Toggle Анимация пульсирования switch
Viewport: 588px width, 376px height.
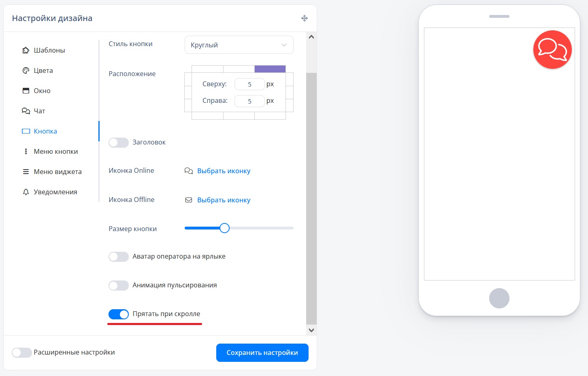(x=119, y=285)
